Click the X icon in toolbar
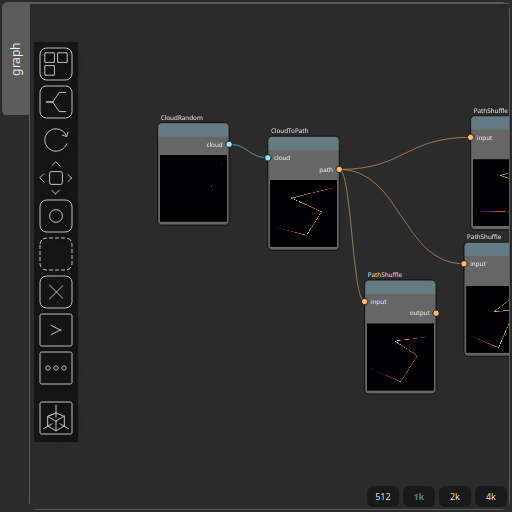The image size is (512, 512). 56,292
